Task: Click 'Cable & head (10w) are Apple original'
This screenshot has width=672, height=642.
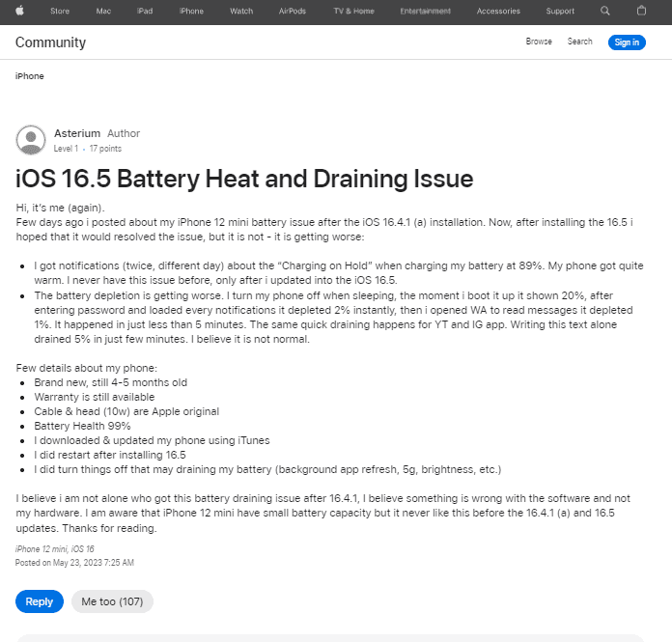Action: 126,411
